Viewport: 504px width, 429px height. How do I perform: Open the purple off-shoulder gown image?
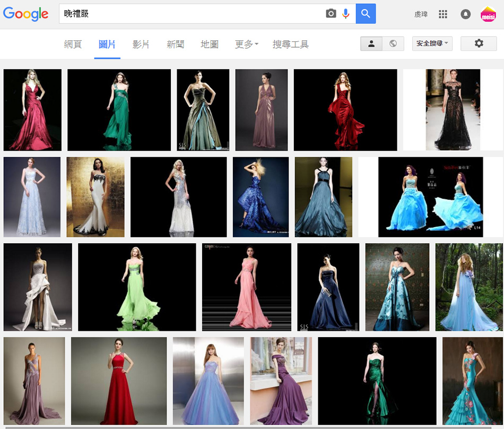click(281, 381)
